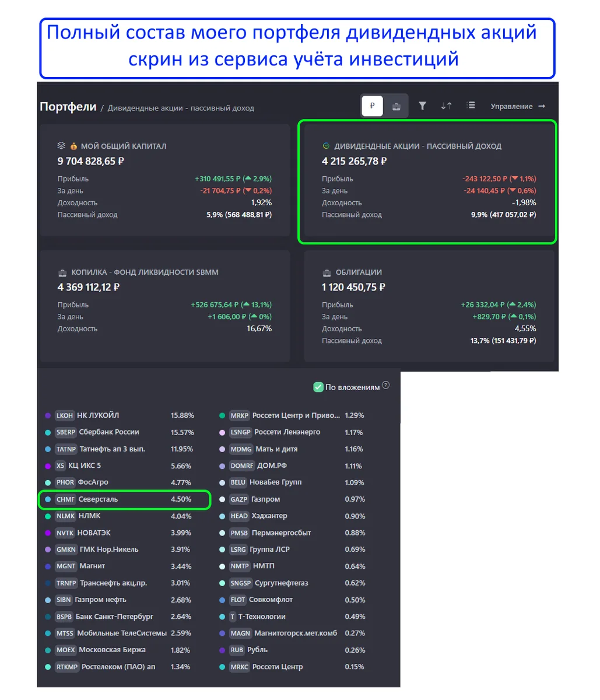Viewport: 600px width, 700px height.
Task: Open ОБЛИГАЦИИ portfolio card
Action: (429, 306)
